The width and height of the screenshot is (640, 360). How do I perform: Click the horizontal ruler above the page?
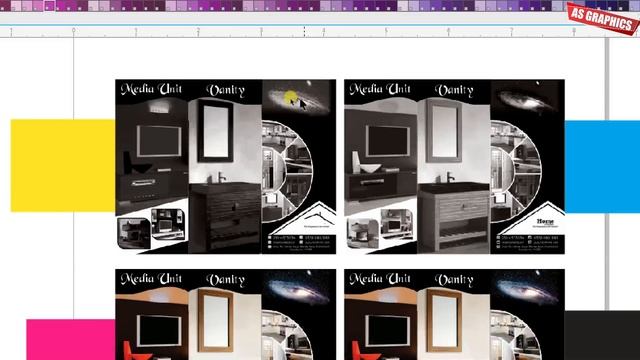point(320,32)
